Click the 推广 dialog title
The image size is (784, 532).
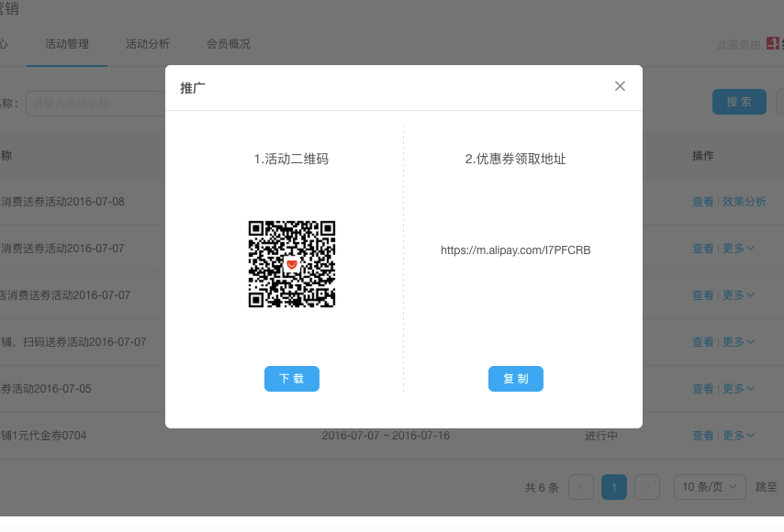pyautogui.click(x=193, y=88)
